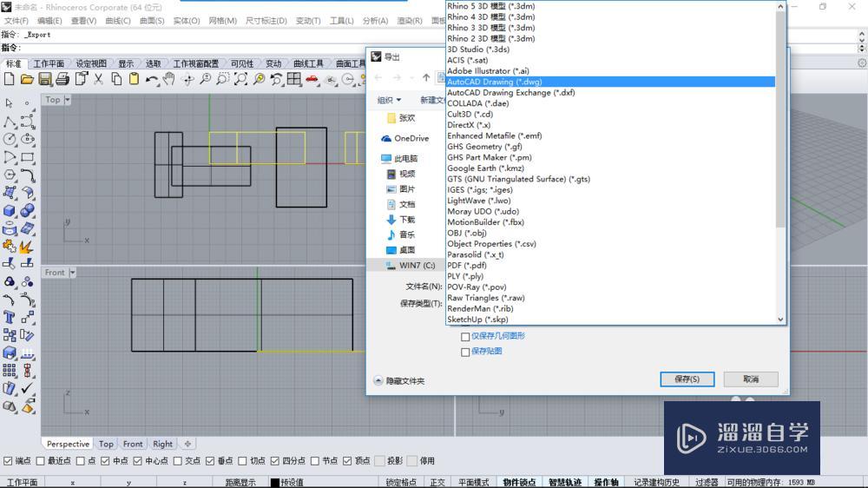Undo with the curved arrow icon
The height and width of the screenshot is (488, 868).
152,79
